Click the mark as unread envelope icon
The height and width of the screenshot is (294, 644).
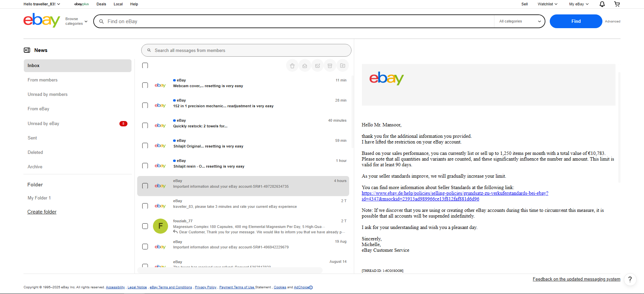pos(317,66)
